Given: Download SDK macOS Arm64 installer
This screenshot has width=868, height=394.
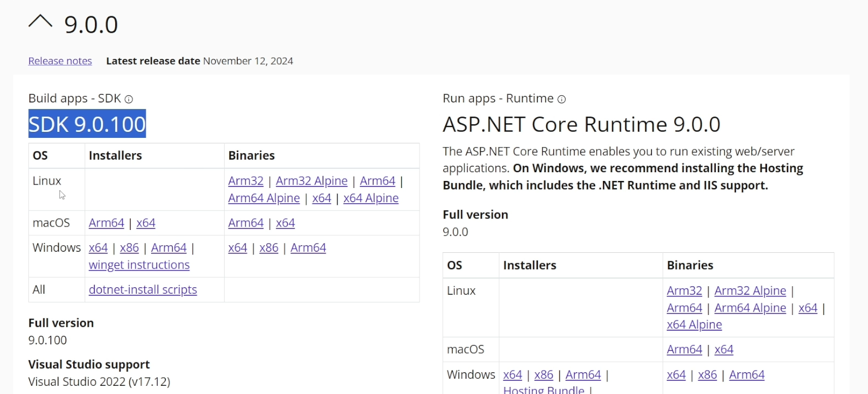Looking at the screenshot, I should (106, 223).
